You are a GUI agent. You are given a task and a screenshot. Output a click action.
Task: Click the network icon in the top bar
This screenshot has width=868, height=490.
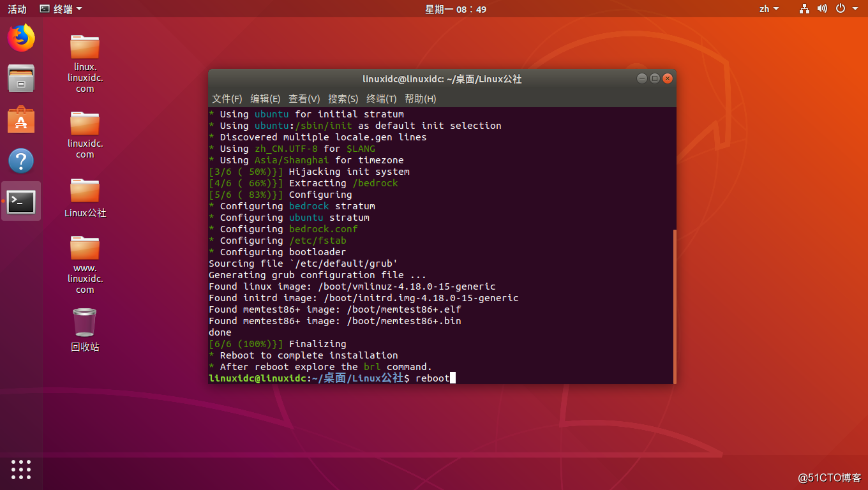(803, 8)
